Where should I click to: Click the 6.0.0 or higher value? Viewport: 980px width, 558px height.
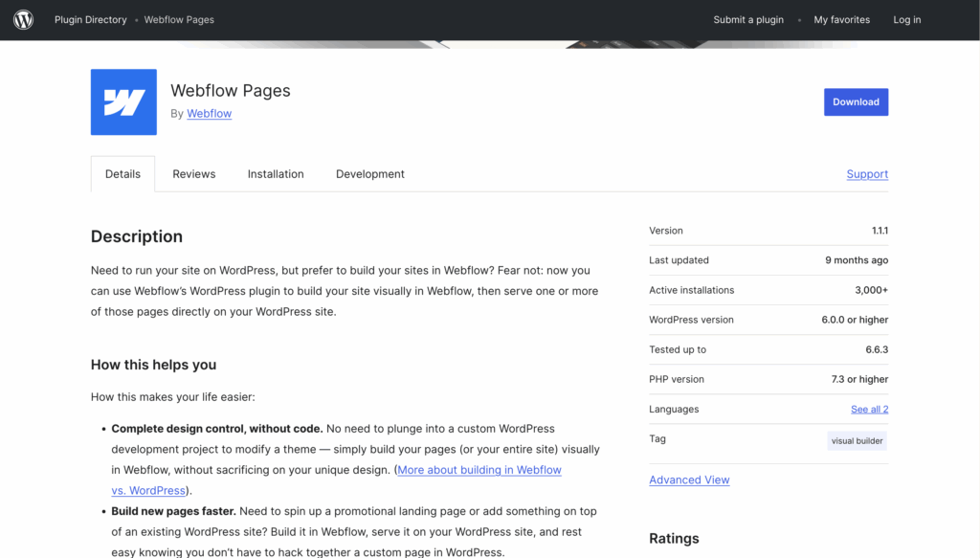tap(855, 320)
